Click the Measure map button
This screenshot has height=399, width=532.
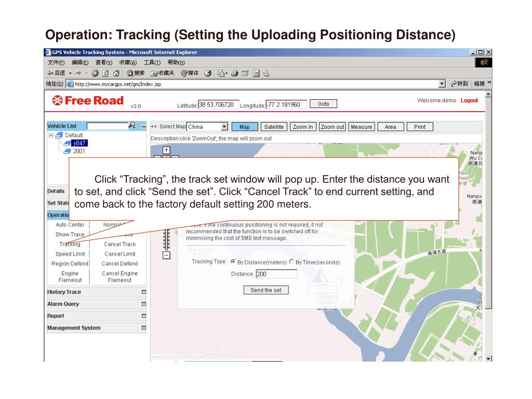(362, 127)
